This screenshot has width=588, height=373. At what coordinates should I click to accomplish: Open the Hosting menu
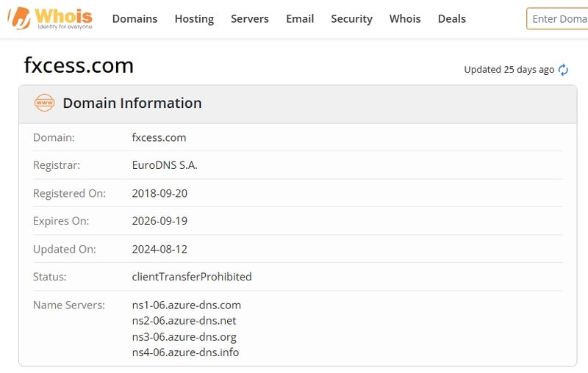(194, 19)
